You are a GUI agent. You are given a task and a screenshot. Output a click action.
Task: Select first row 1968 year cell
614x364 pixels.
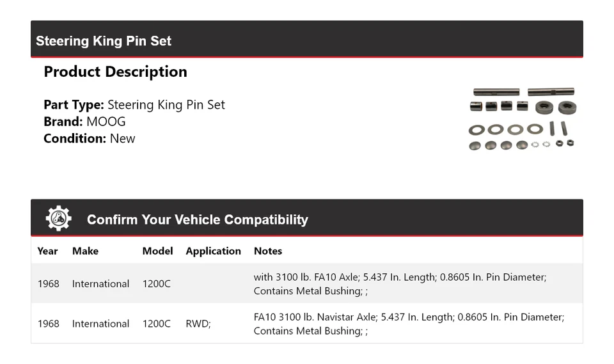click(x=48, y=283)
